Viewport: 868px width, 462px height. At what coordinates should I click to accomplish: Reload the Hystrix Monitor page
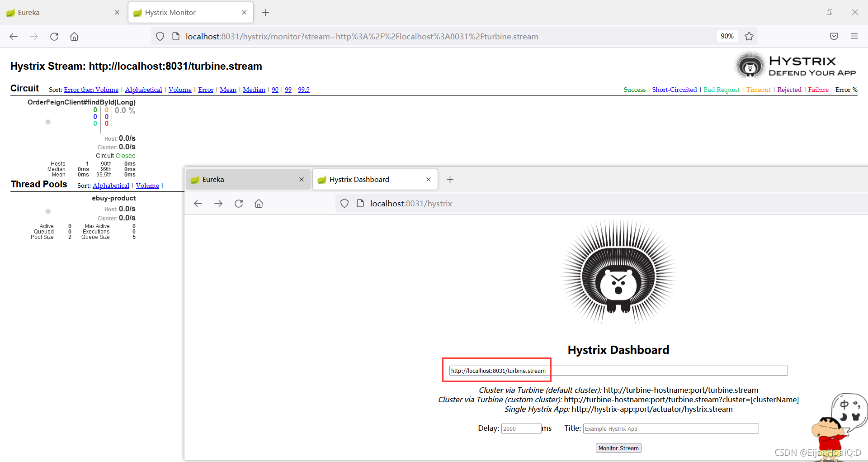coord(54,37)
